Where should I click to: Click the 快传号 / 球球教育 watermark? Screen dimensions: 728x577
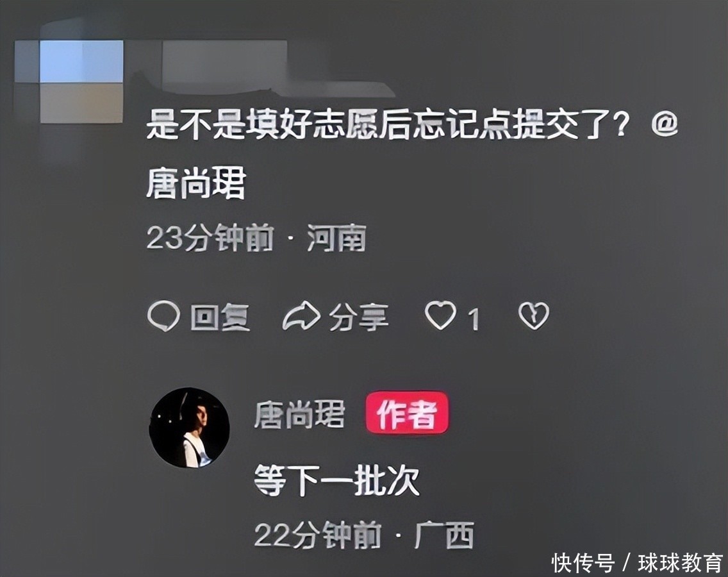(x=638, y=563)
